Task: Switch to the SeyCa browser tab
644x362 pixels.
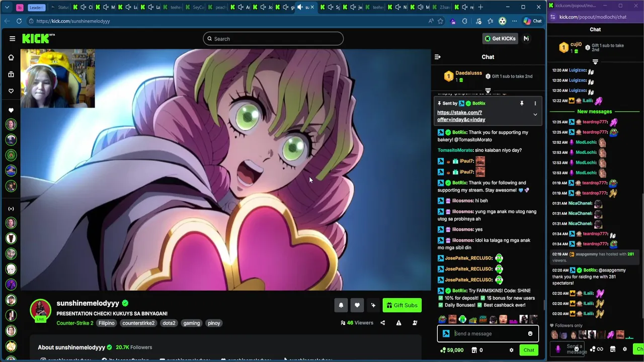Action: tap(195, 7)
